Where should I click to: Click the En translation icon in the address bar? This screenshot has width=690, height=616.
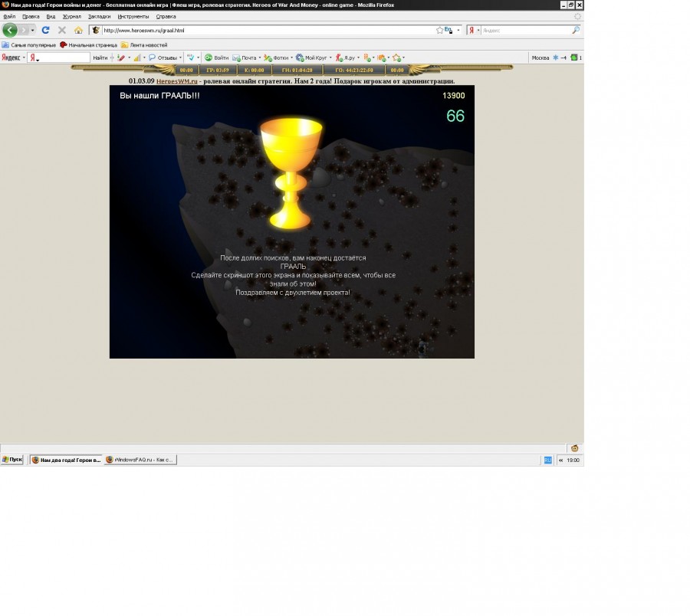[x=449, y=31]
